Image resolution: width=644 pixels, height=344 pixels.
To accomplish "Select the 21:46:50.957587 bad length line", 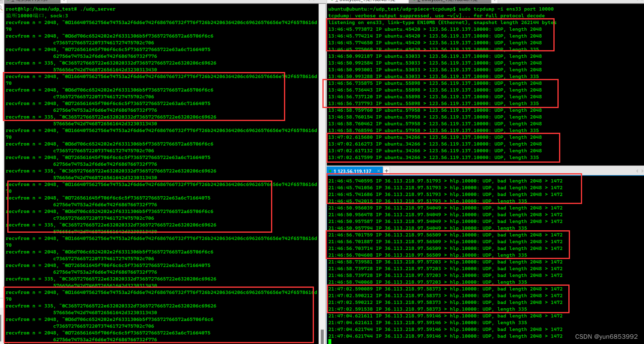I will 445,221.
